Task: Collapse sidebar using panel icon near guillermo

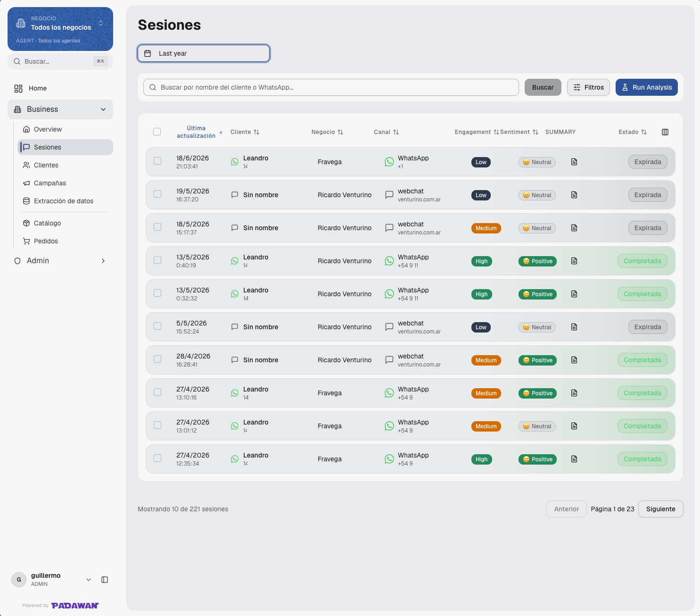Action: click(x=105, y=580)
